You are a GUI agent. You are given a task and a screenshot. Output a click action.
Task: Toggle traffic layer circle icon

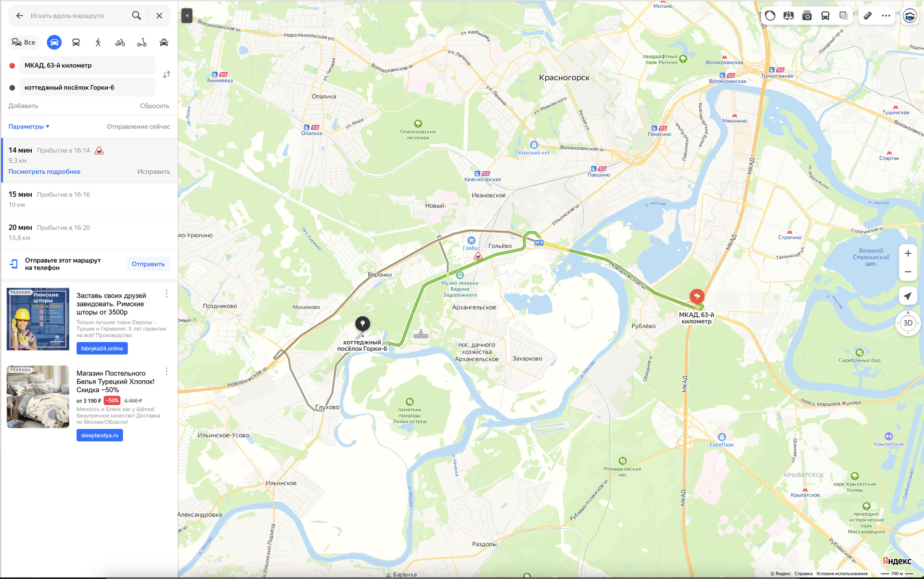770,16
